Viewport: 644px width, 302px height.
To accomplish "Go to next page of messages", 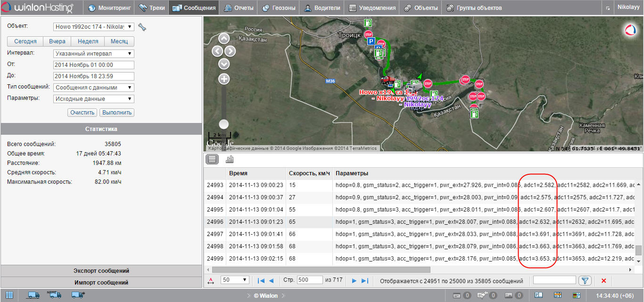I will (x=354, y=281).
